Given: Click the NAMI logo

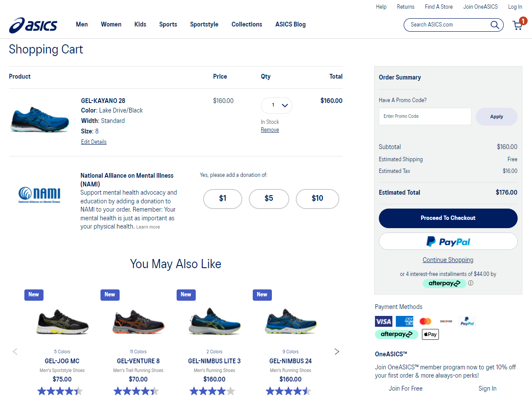Looking at the screenshot, I should click(39, 194).
